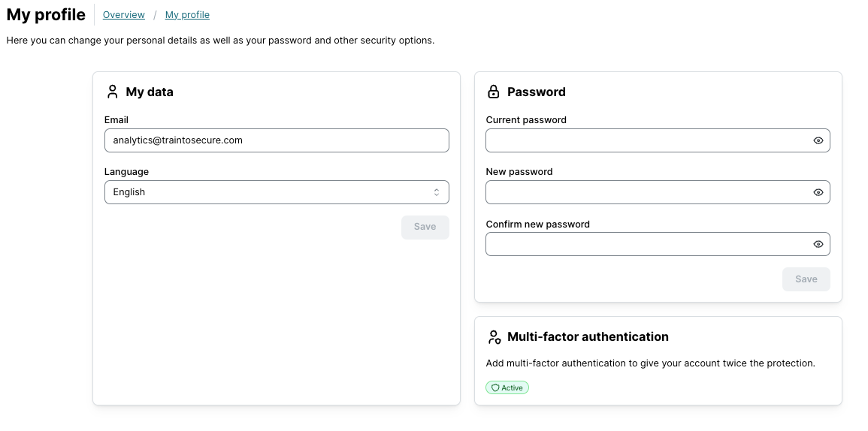Show the Current password text
Screen dimensions: 868x431
click(x=818, y=140)
